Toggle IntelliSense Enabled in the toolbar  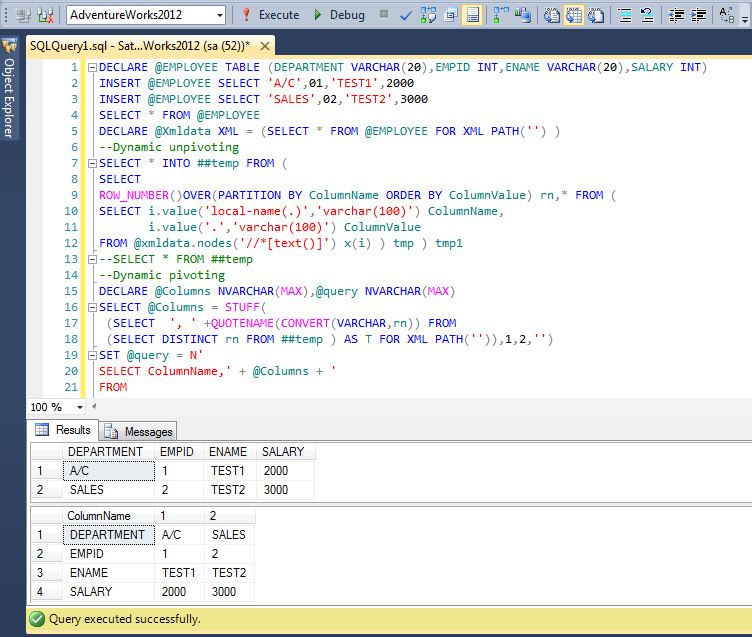click(x=473, y=15)
